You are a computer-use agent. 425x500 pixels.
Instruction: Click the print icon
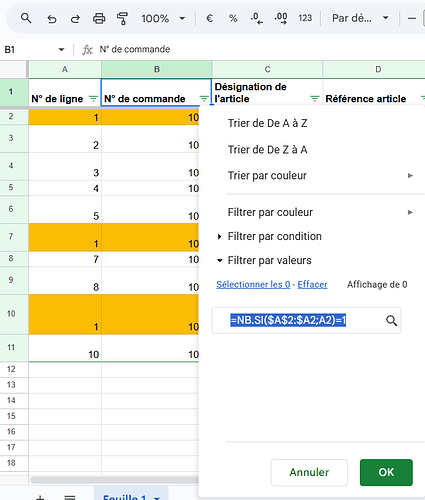pos(99,19)
